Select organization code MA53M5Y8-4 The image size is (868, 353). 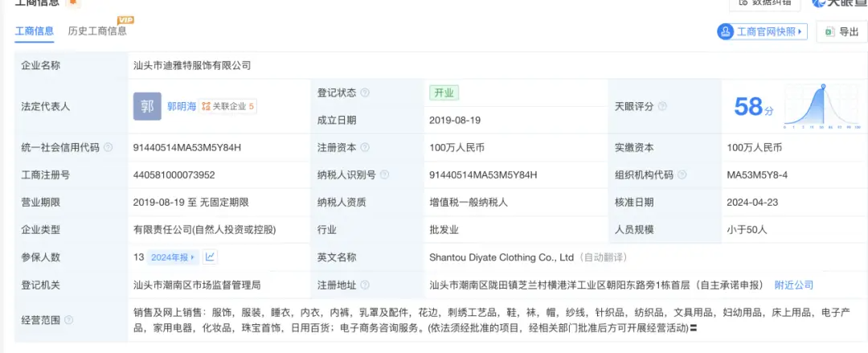[757, 175]
